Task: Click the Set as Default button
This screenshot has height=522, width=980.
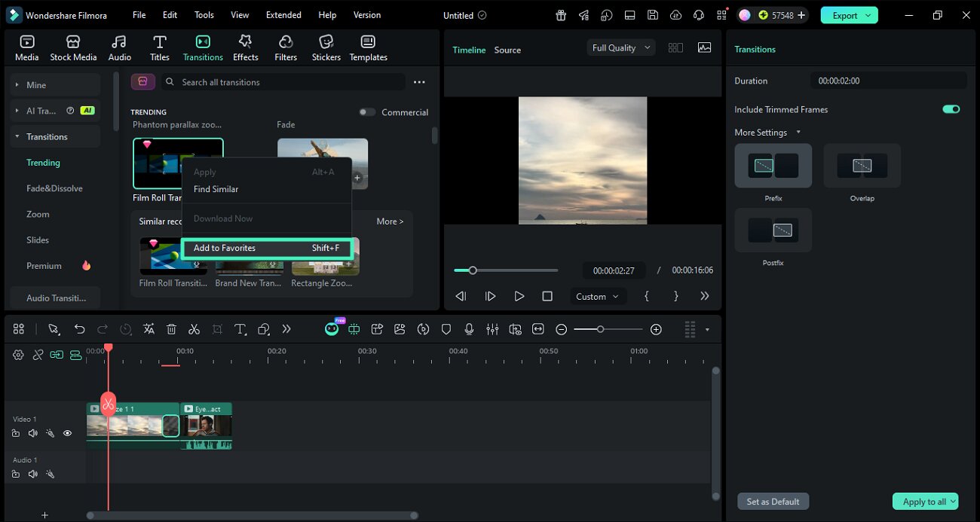Action: pos(773,502)
